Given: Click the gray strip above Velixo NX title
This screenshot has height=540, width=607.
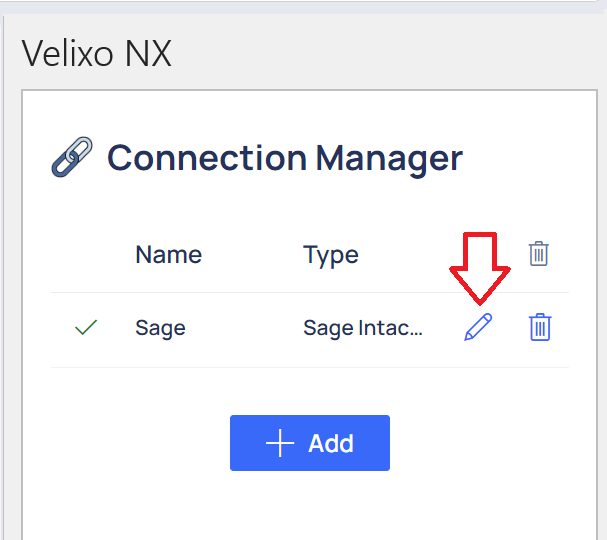Looking at the screenshot, I should (304, 8).
